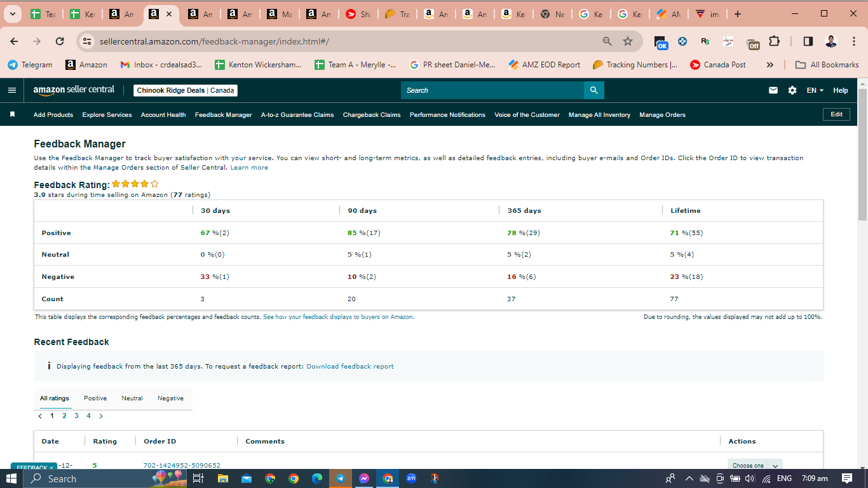Open the Windows Start menu
Screen dimensions: 868x488
pos(11,478)
